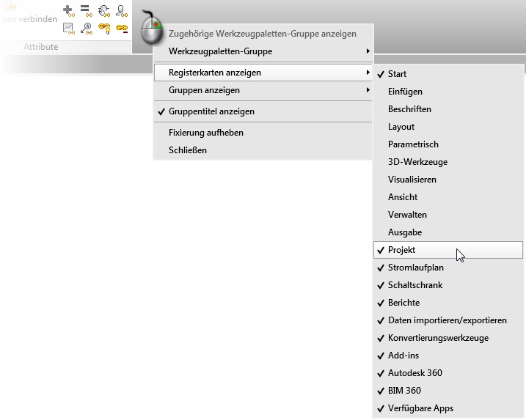Select Schließen in the context menu
This screenshot has width=526, height=420.
point(263,150)
